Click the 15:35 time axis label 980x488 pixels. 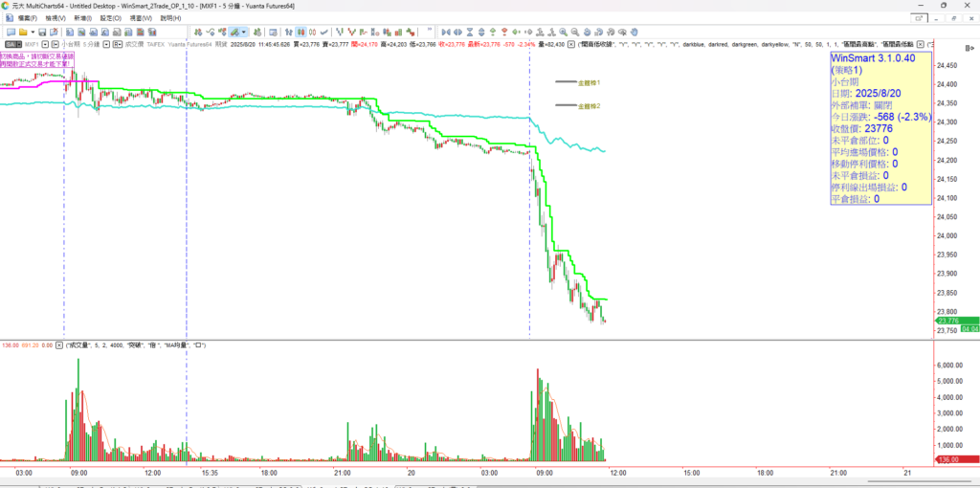pos(210,473)
